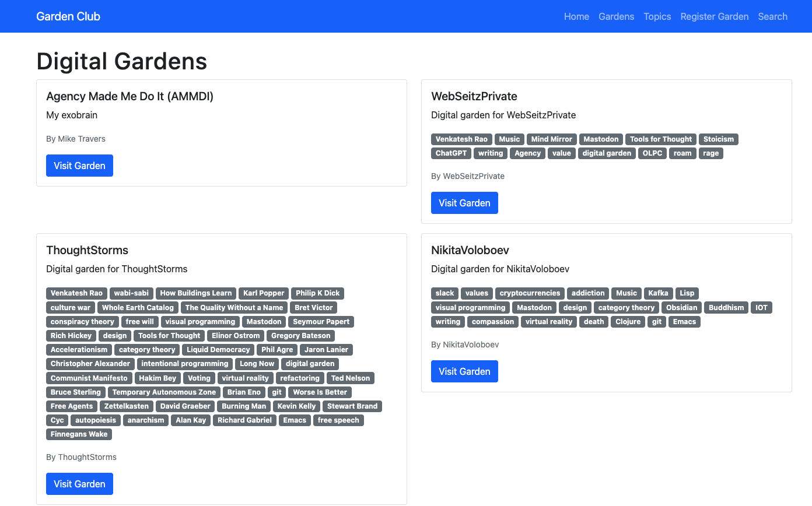812x506 pixels.
Task: Click the ChatGPT tag
Action: [x=451, y=153]
